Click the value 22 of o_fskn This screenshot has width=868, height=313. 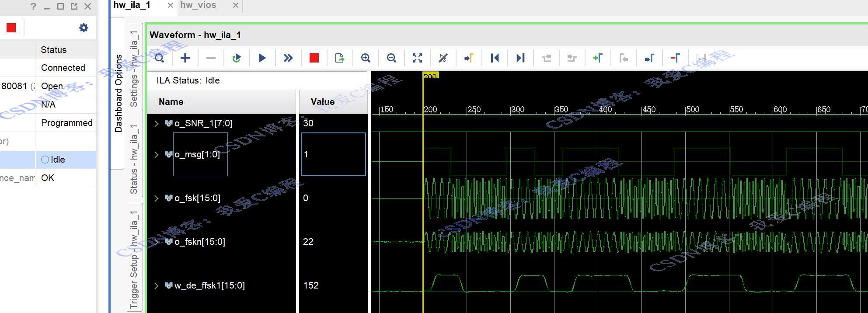[x=308, y=242]
